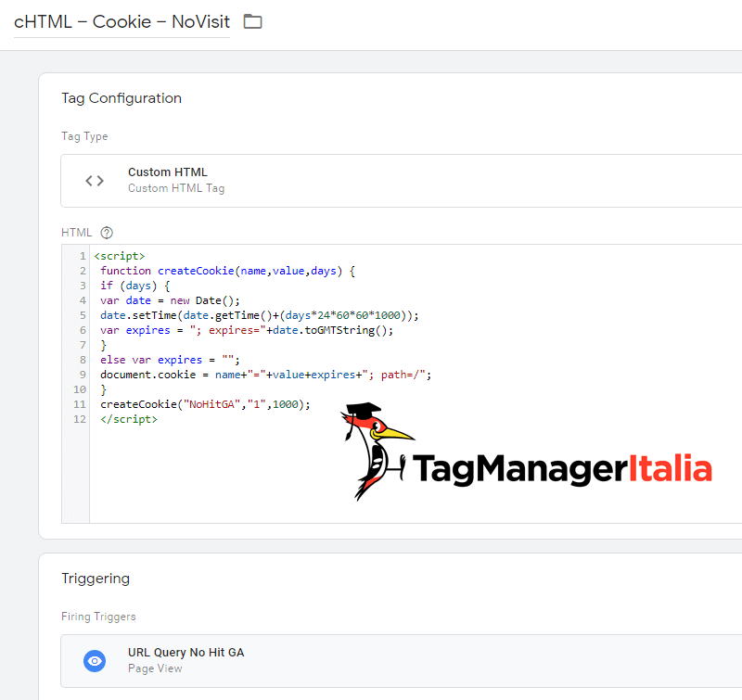Viewport: 742px width, 700px height.
Task: Click the 'else var expires' code line
Action: point(170,360)
